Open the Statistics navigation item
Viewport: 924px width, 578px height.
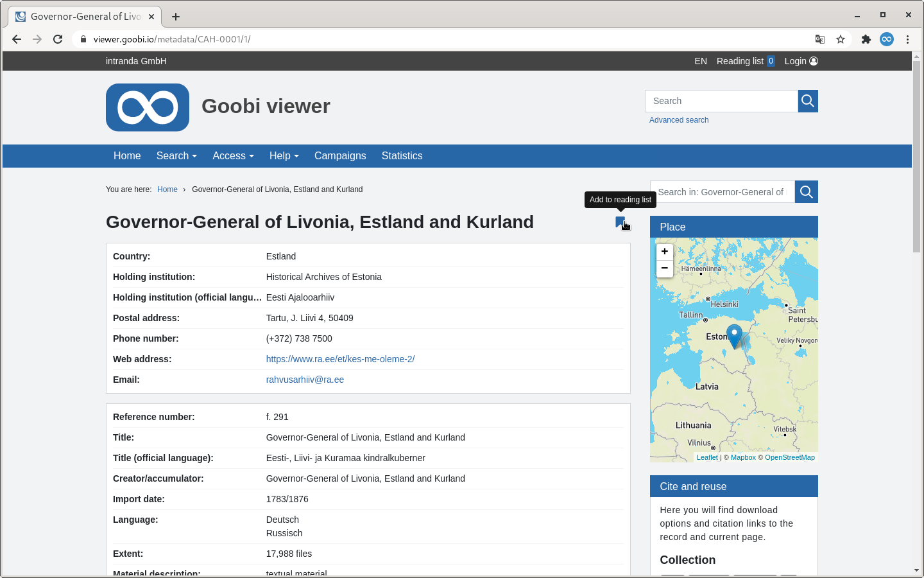coord(402,156)
